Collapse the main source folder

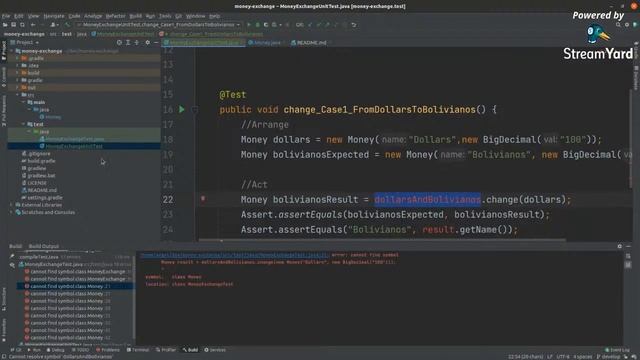click(23, 102)
